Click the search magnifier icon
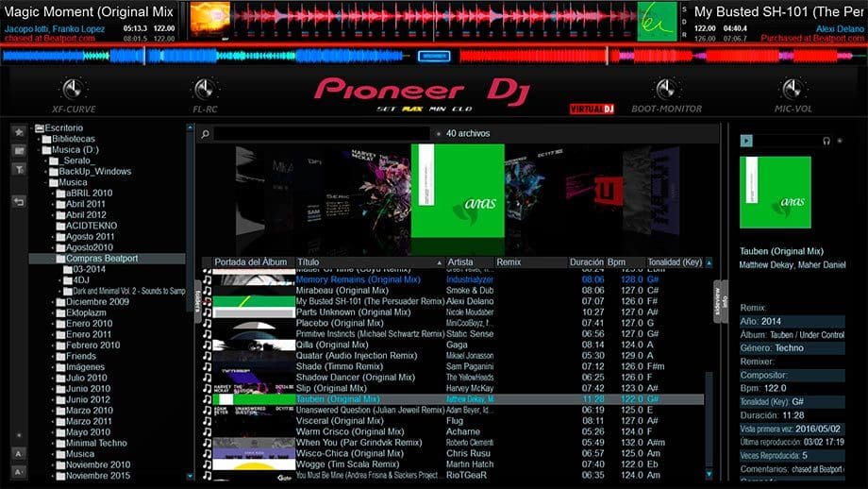 206,133
